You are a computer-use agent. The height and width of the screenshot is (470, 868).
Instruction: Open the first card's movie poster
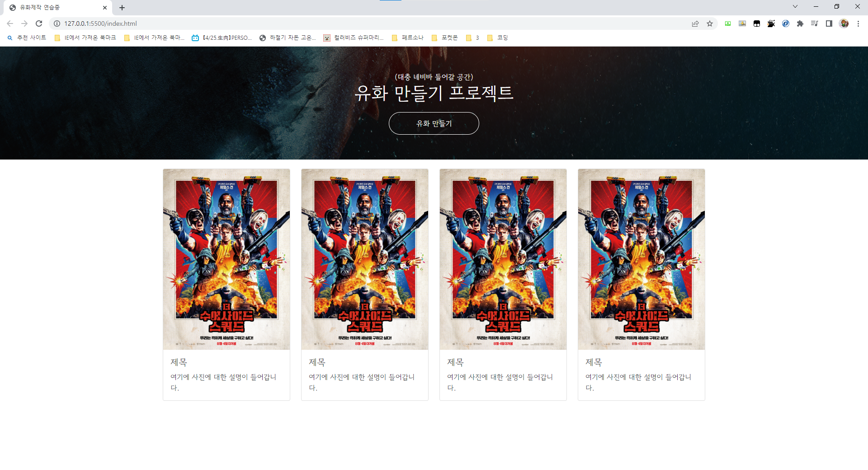tap(226, 259)
